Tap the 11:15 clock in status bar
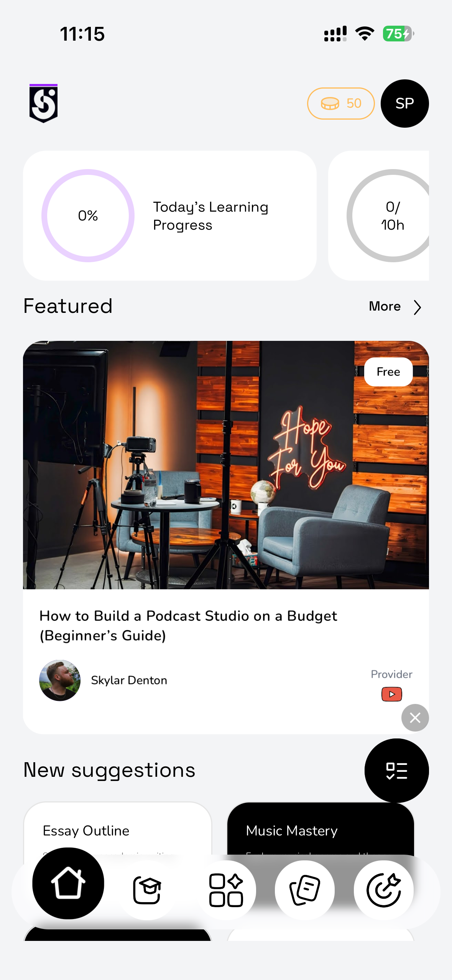 (x=82, y=34)
